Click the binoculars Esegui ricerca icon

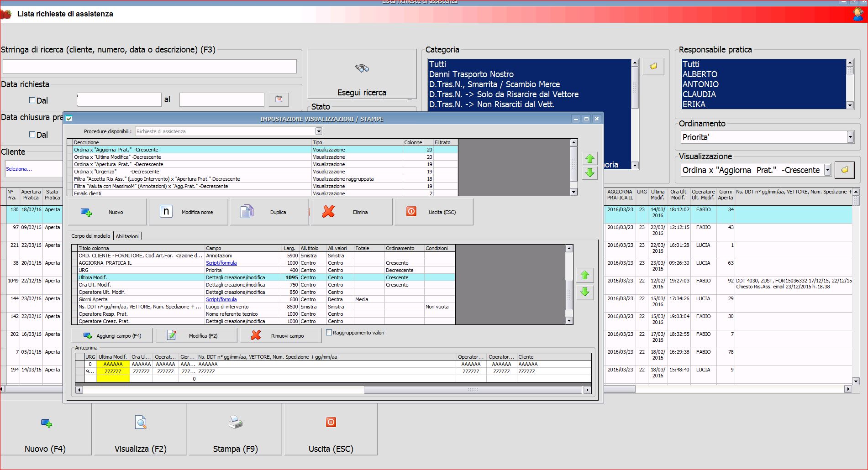[x=362, y=68]
